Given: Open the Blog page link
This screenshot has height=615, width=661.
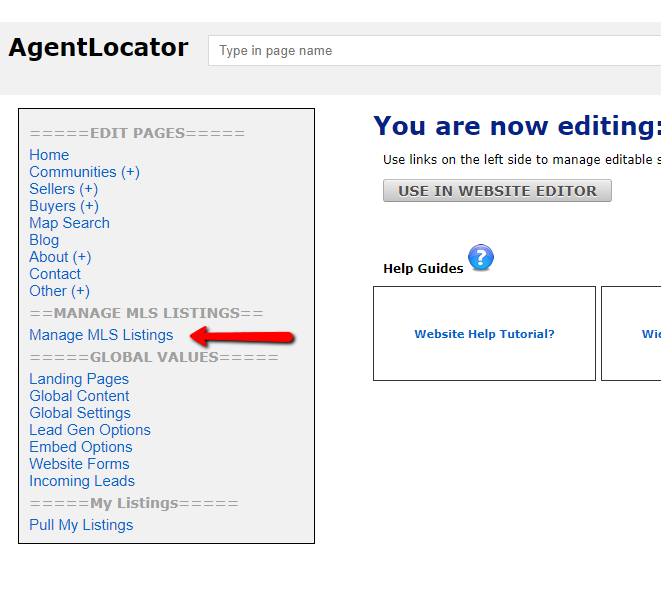Looking at the screenshot, I should (44, 240).
